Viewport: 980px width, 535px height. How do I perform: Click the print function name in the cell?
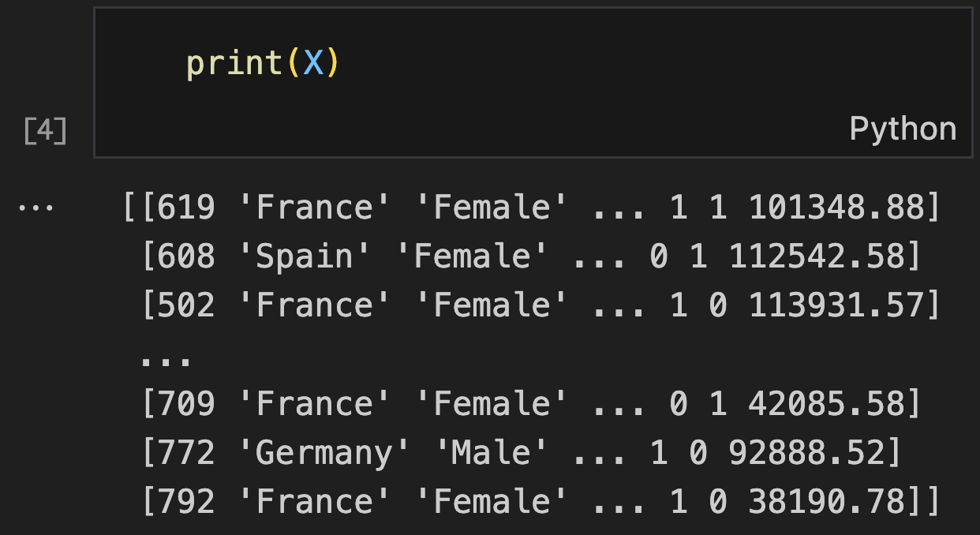click(x=234, y=63)
